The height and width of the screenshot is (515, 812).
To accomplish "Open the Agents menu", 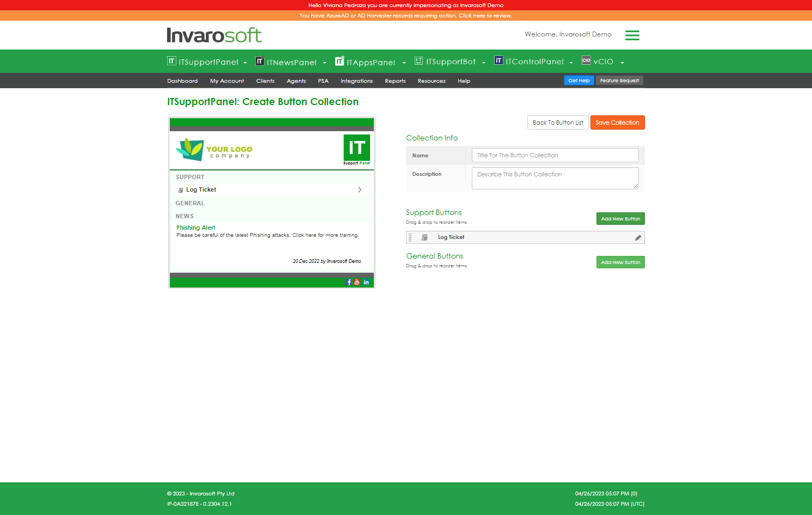I will pyautogui.click(x=296, y=81).
